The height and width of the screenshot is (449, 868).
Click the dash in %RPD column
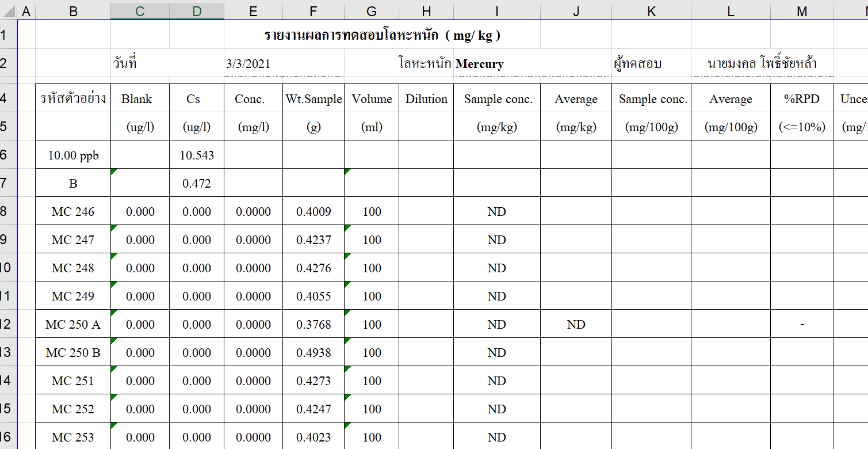pyautogui.click(x=802, y=324)
